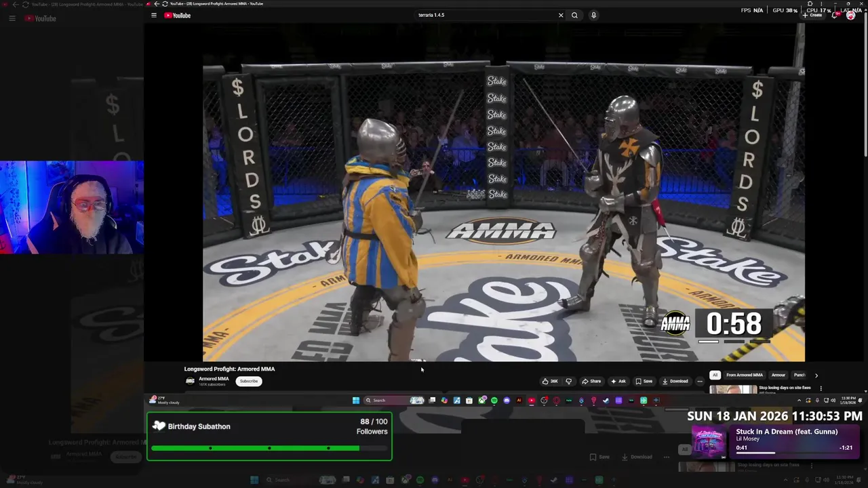Click the YouTube search magnifier button
Image resolution: width=868 pixels, height=488 pixels.
pyautogui.click(x=574, y=15)
